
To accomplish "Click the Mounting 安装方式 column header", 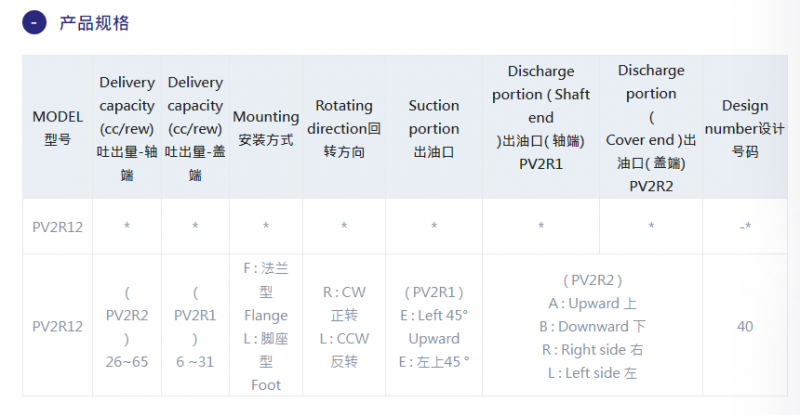I will tap(266, 128).
